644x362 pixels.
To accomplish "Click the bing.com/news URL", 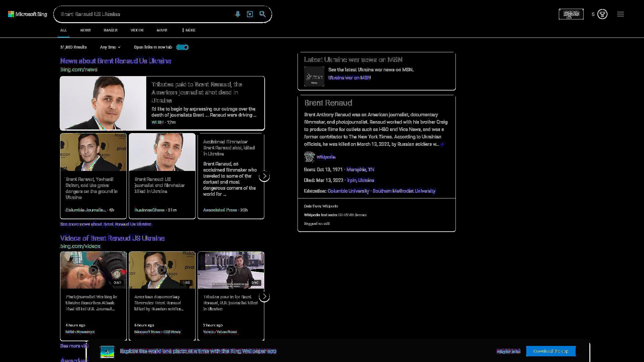I will (79, 70).
